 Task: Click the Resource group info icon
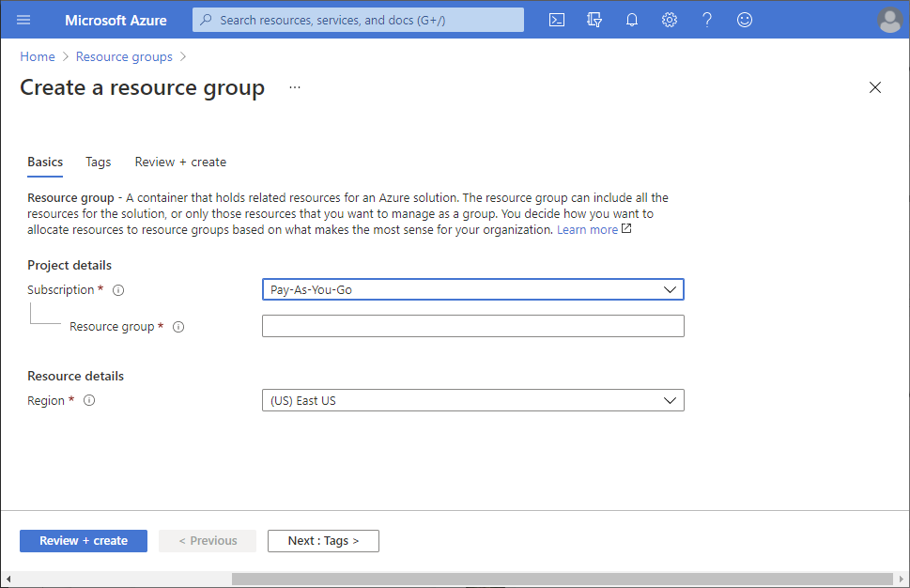point(178,327)
